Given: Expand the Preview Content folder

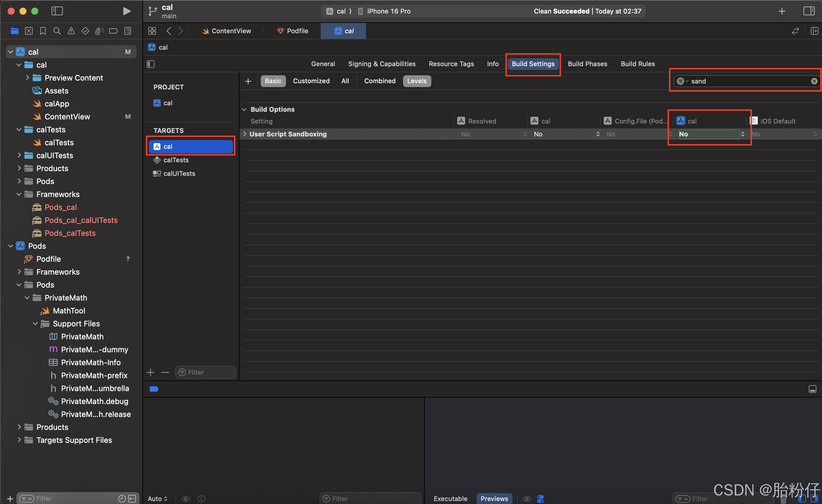Looking at the screenshot, I should (x=27, y=78).
